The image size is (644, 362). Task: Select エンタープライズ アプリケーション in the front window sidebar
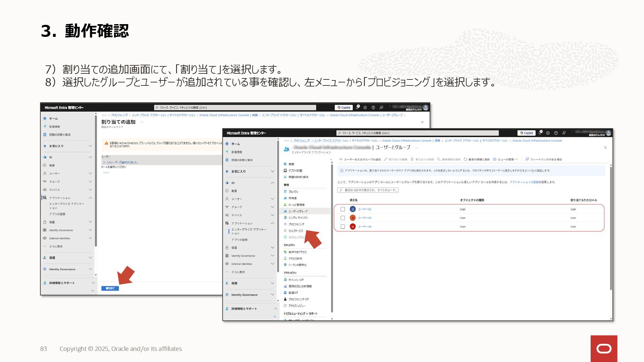249,231
